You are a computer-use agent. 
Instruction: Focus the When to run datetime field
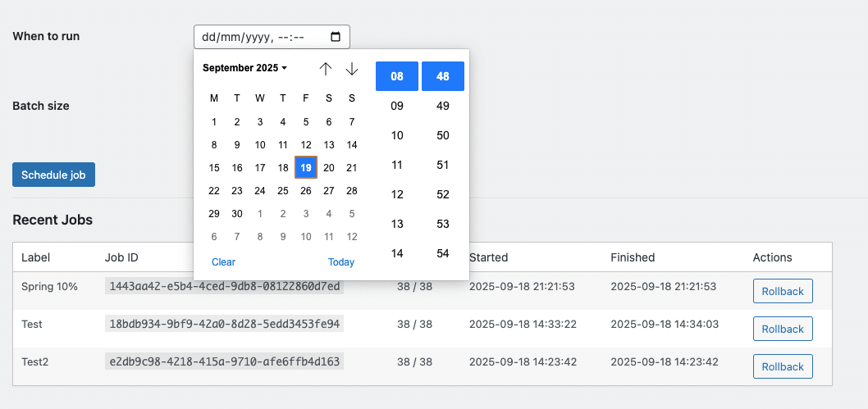[x=272, y=37]
